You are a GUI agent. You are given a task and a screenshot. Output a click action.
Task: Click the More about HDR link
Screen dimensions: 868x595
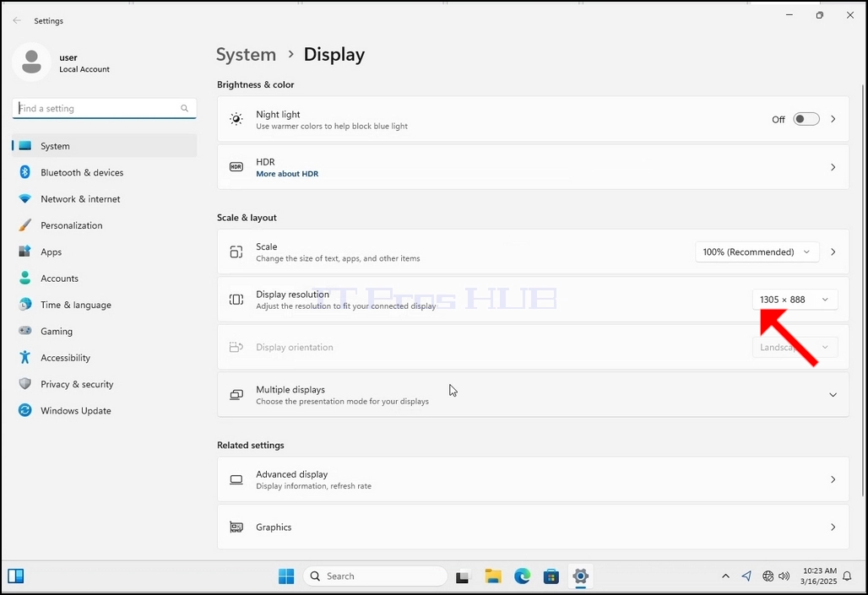coord(287,174)
